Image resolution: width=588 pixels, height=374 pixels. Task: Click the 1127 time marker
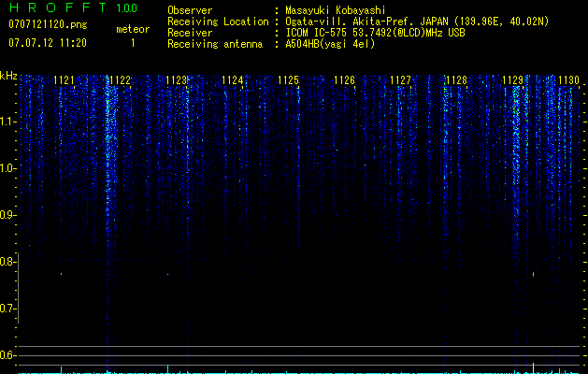[x=400, y=80]
